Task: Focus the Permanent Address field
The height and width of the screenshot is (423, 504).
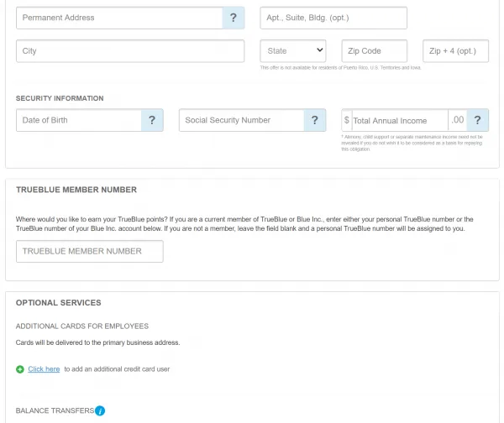Action: point(119,18)
